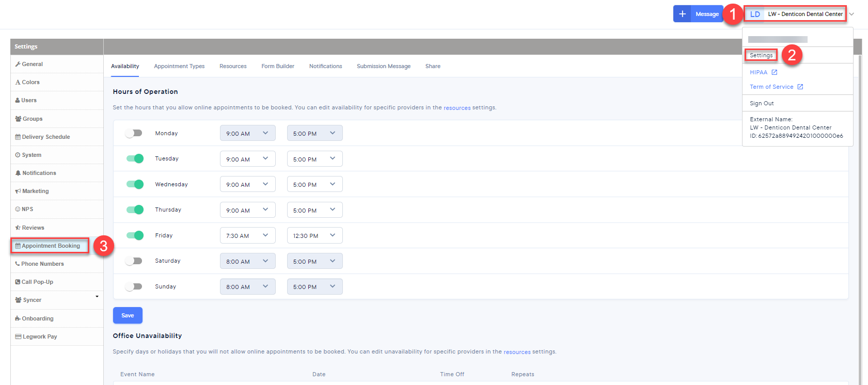868x385 pixels.
Task: Open Monday start time 9:00 AM dropdown
Action: click(x=247, y=133)
